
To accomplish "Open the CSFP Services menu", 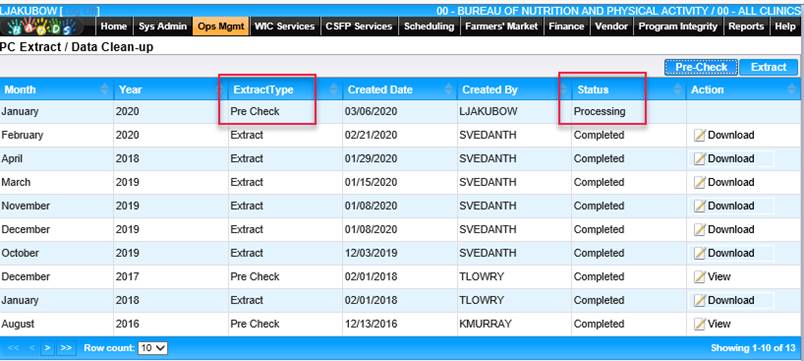I will click(x=358, y=27).
